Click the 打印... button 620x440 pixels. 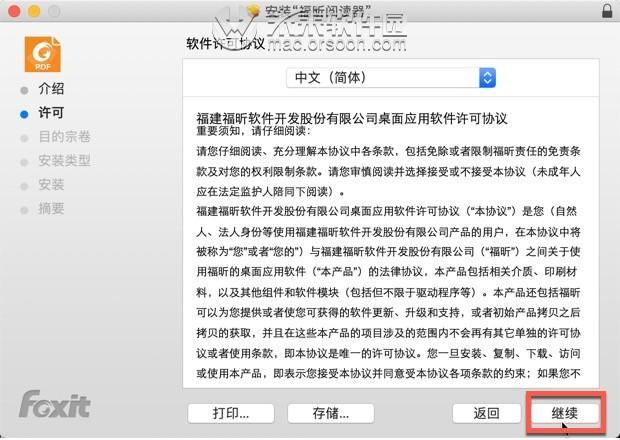tap(231, 414)
